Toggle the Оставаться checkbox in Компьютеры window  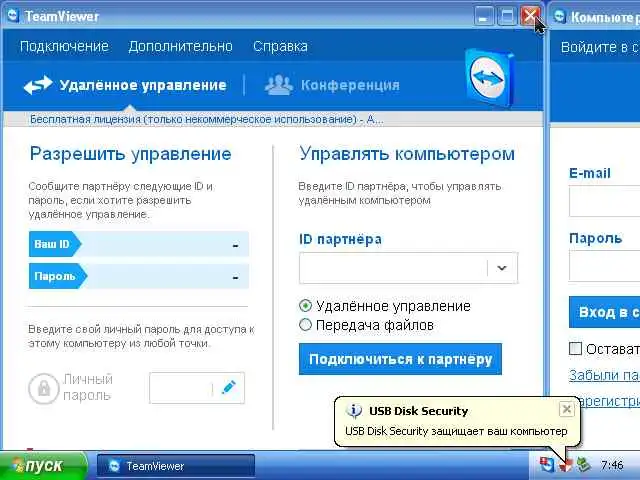tap(575, 349)
